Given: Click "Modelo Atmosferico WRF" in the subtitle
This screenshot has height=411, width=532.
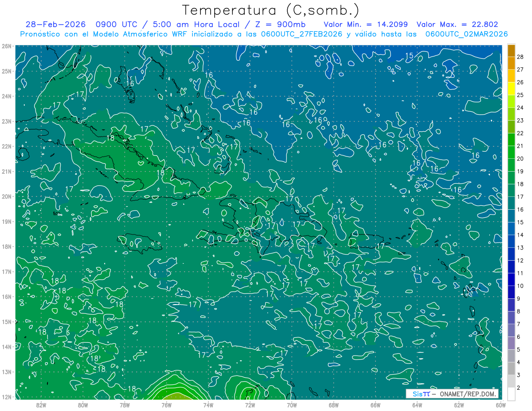Looking at the screenshot, I should 140,34.
